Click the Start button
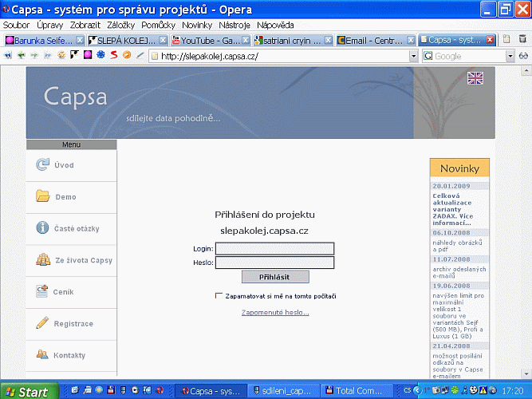 click(x=29, y=391)
